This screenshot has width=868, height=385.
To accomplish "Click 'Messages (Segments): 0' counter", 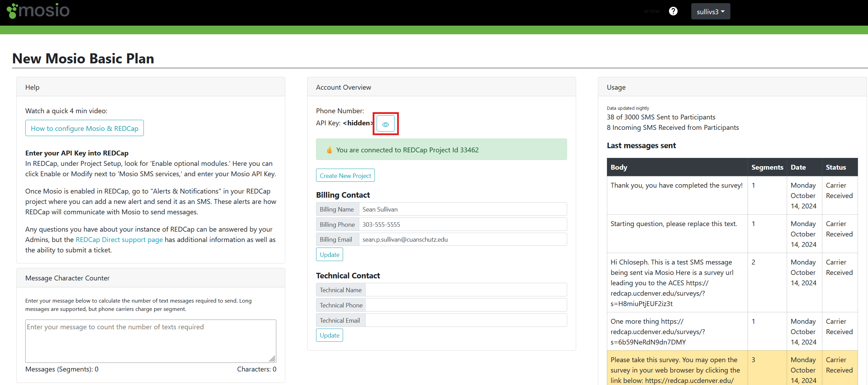I will pyautogui.click(x=62, y=369).
